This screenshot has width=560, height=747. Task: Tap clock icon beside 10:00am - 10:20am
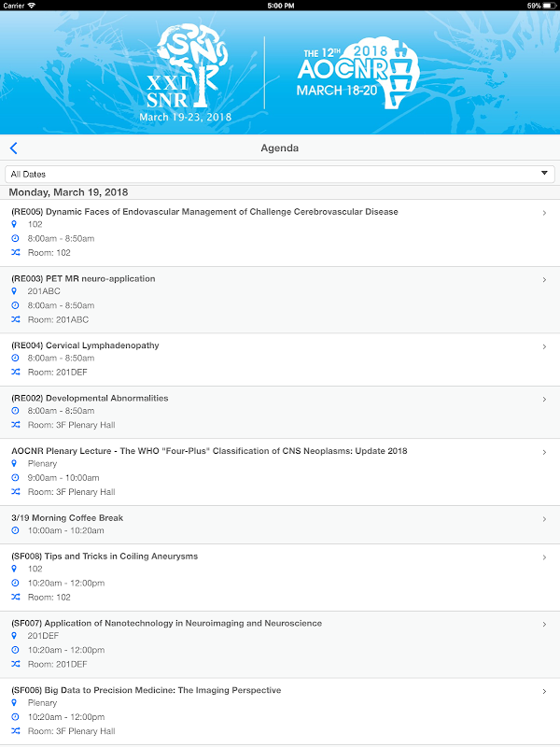click(15, 530)
